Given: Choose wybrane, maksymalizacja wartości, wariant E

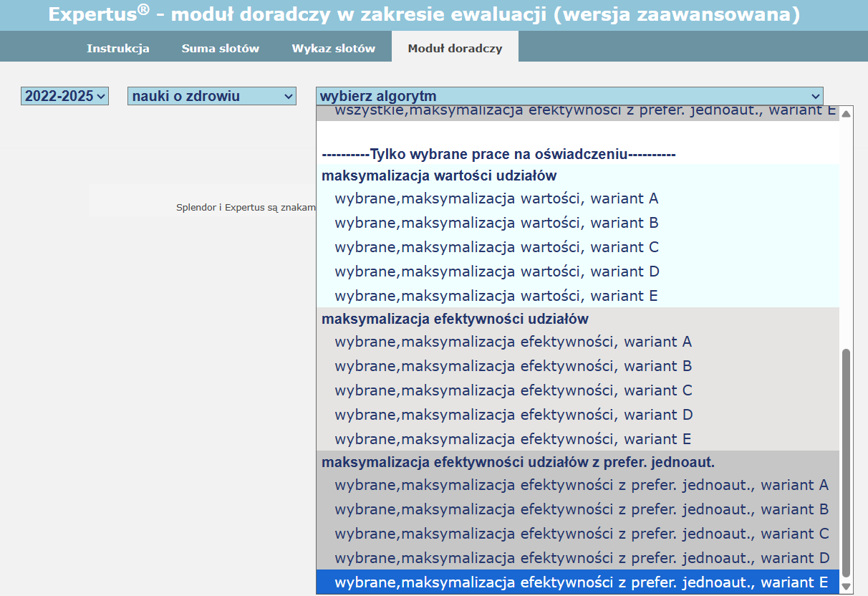Looking at the screenshot, I should (496, 296).
